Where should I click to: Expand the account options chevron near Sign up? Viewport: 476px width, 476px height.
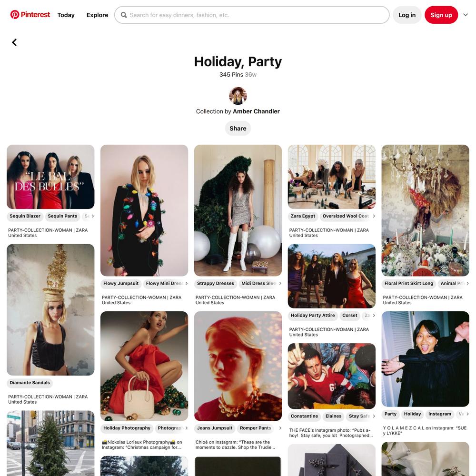(x=466, y=15)
